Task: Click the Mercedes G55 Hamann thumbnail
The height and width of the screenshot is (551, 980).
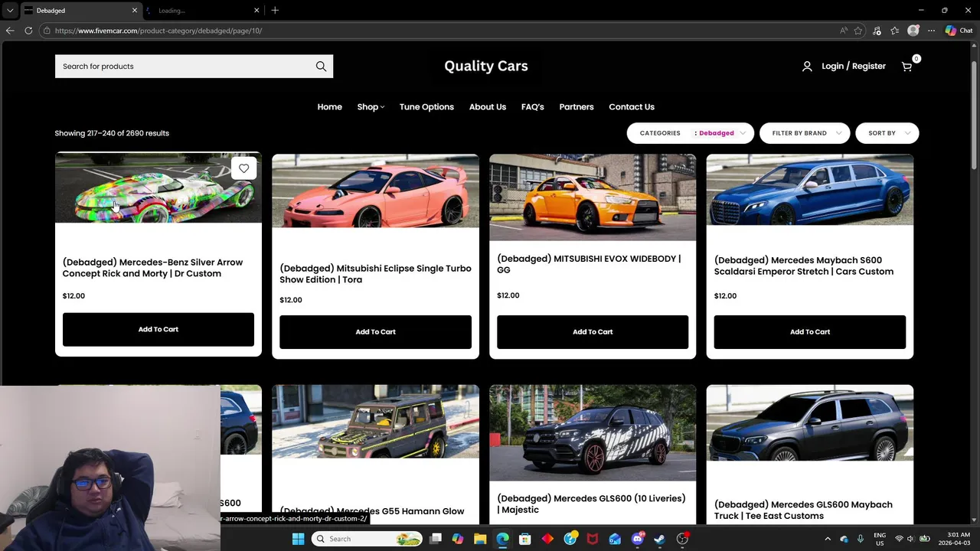Action: [375, 422]
